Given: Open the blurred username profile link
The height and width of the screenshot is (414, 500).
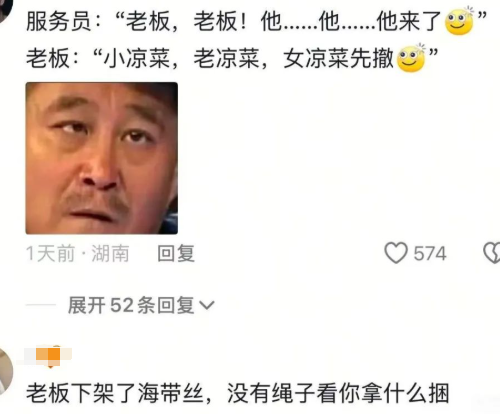Looking at the screenshot, I should click(48, 355).
